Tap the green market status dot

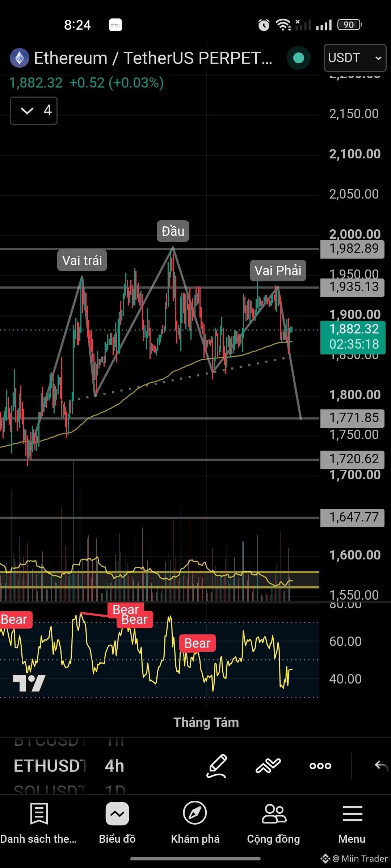tap(298, 58)
